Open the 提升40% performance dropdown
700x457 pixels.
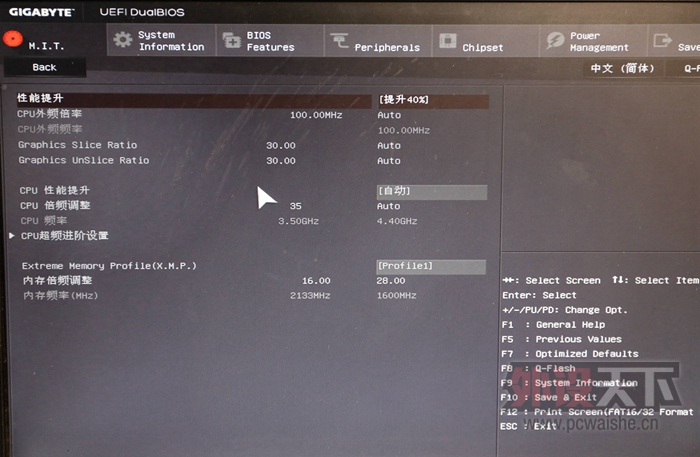pos(432,100)
